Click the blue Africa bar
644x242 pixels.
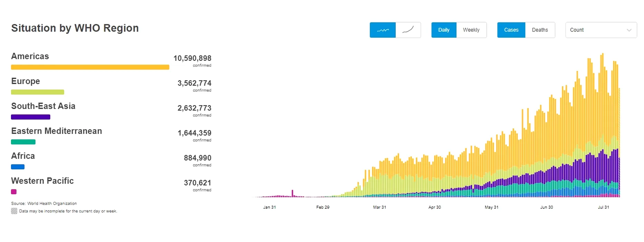[18, 167]
